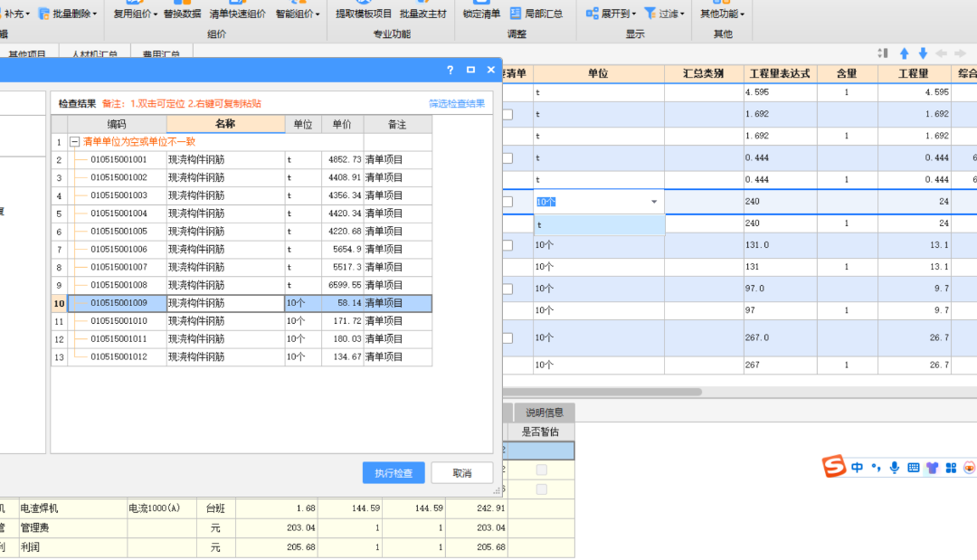Click 替换数据 in the ribbon
977x560 pixels.
[x=182, y=13]
